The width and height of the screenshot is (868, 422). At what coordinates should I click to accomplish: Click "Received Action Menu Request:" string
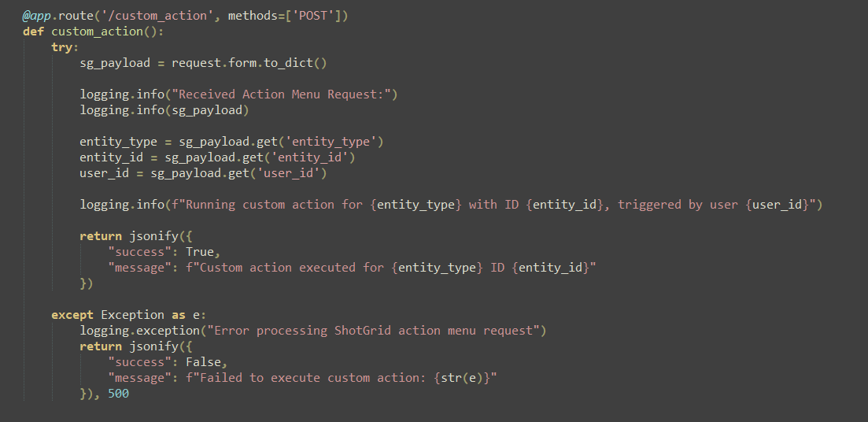[285, 94]
